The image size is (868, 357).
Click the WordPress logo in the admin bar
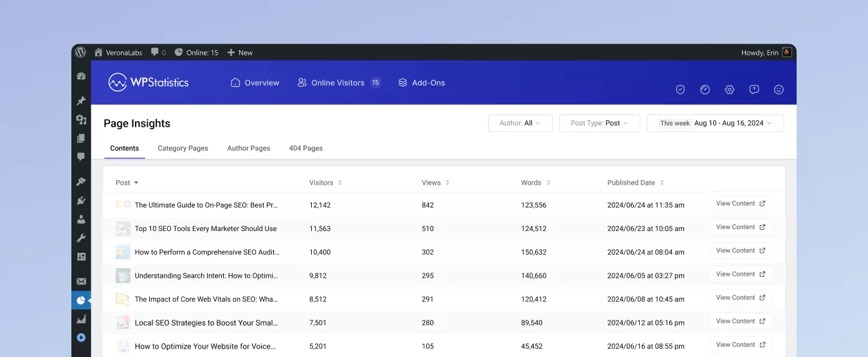pyautogui.click(x=80, y=53)
